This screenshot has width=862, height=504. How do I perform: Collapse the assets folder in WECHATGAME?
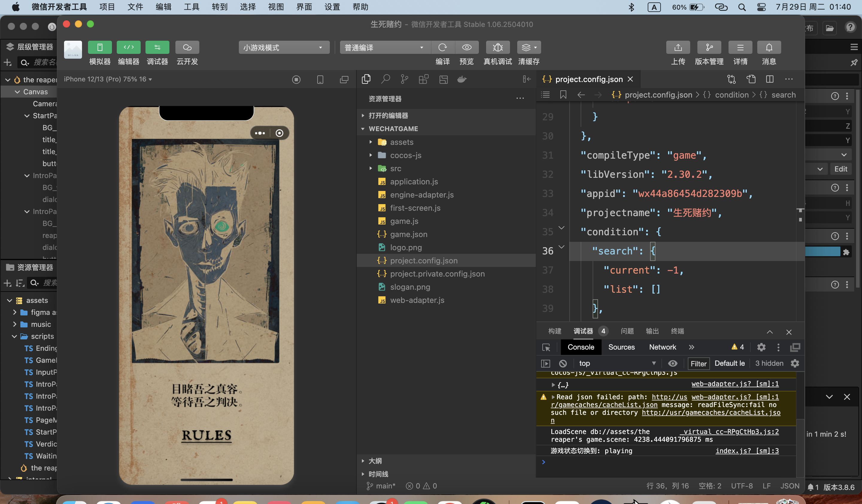coord(371,142)
